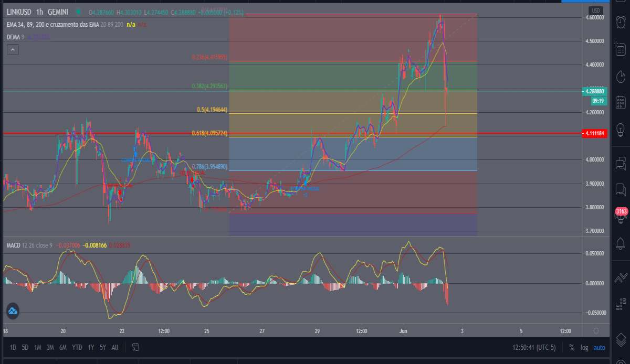
Task: Click the 09:19 bar countdown label
Action: coord(597,100)
